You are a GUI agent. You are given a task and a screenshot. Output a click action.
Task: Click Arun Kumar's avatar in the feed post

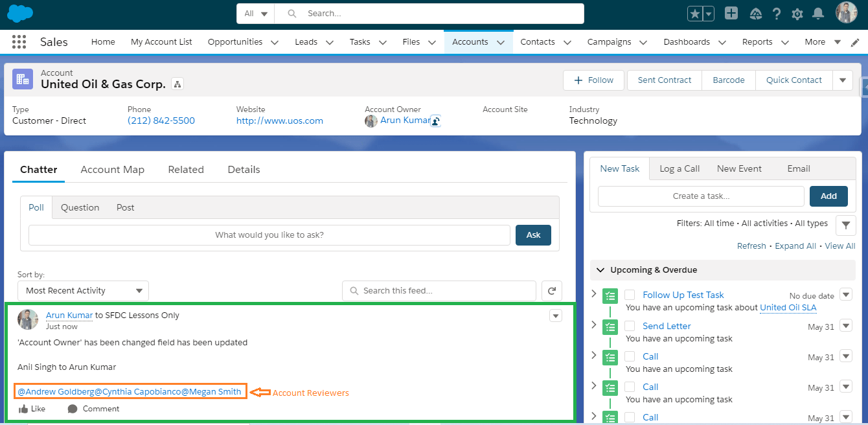28,319
